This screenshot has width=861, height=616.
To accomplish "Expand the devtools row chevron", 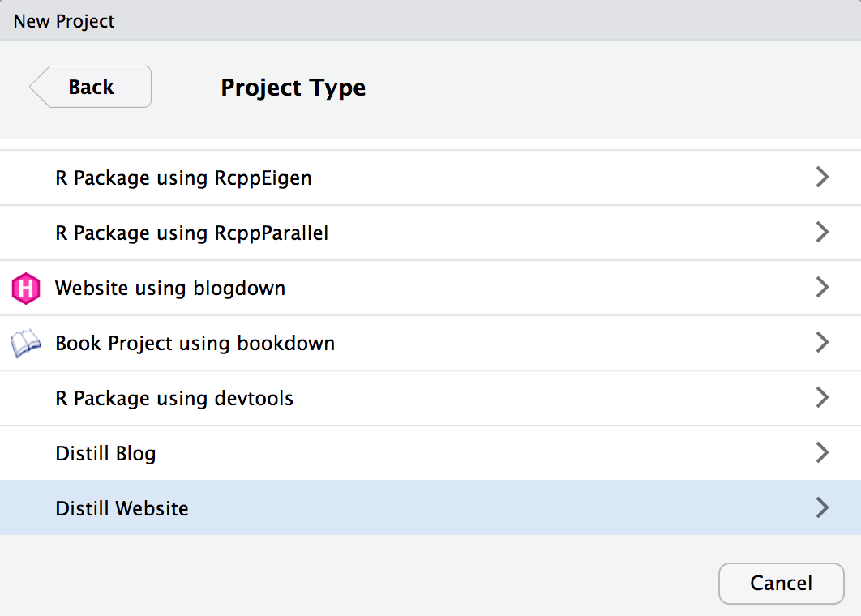I will [822, 398].
